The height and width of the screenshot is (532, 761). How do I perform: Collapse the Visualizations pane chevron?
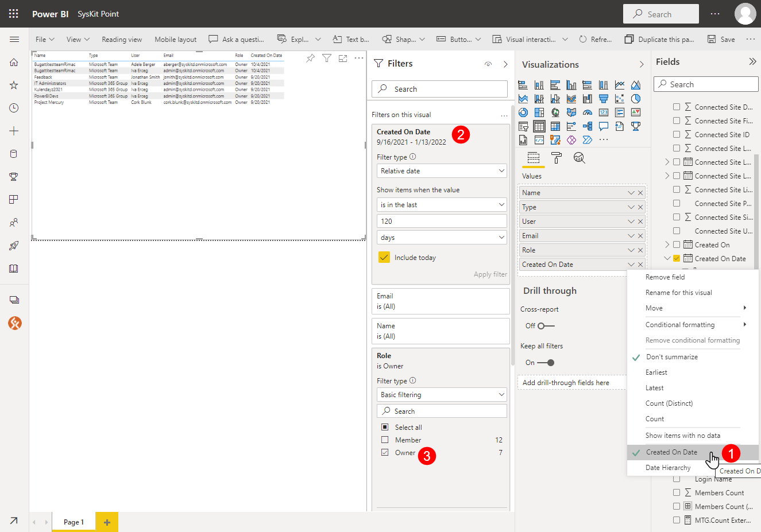click(642, 64)
